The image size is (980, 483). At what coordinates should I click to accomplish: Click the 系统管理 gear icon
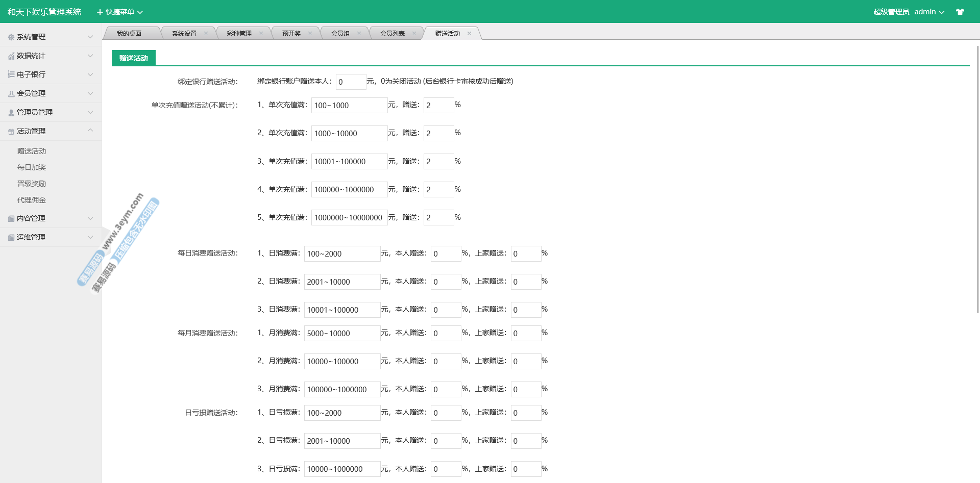(x=11, y=37)
